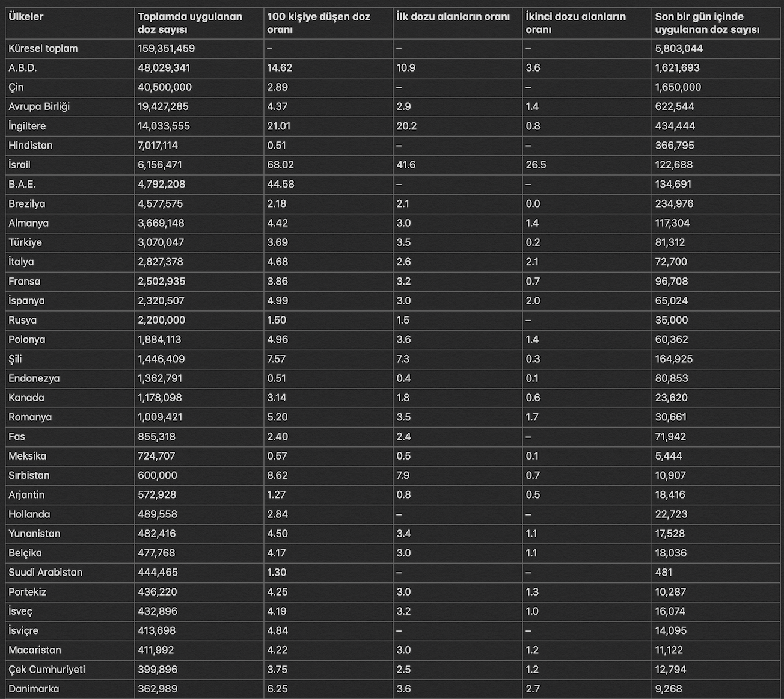Click the '100 kişiye düşen doz oranı' header
784x699 pixels.
[x=319, y=23]
